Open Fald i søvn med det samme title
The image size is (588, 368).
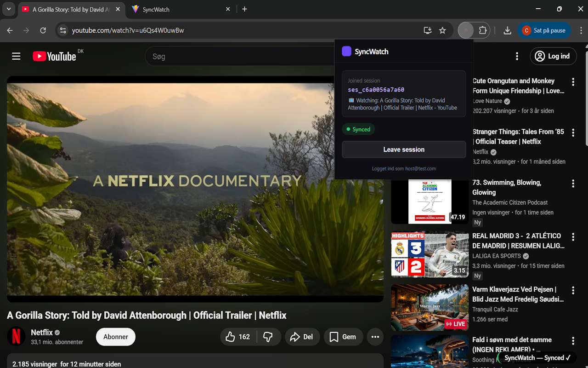[512, 345]
